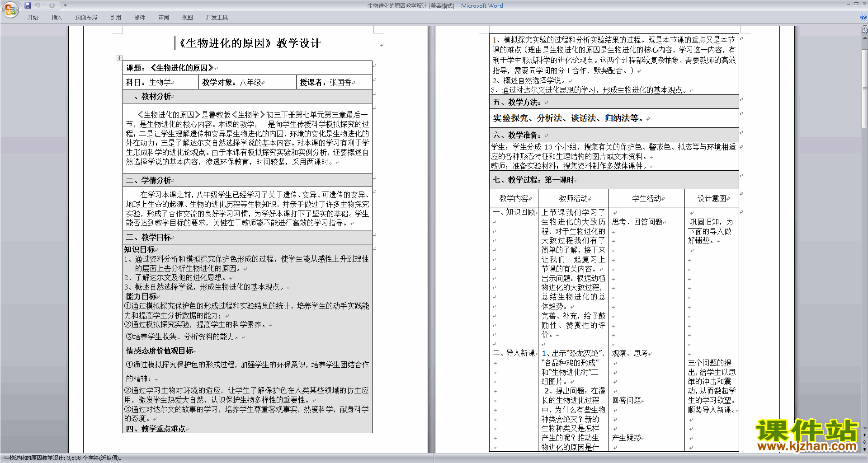Click the 能力目标 subheading
The width and height of the screenshot is (868, 463).
pos(141,296)
